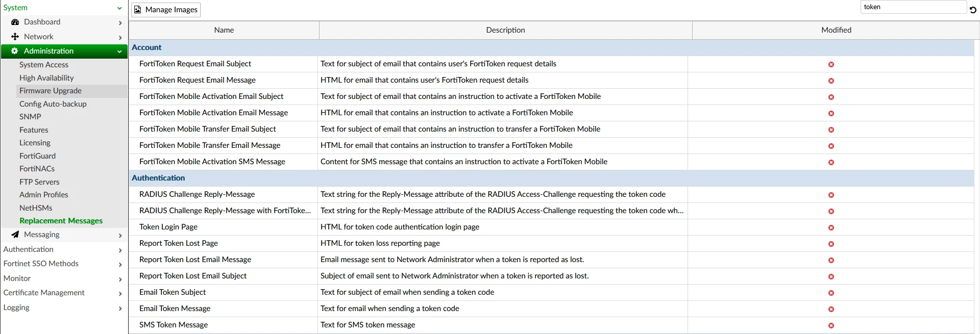980x334 pixels.
Task: Collapse the Administration menu chevron
Action: pyautogui.click(x=119, y=52)
